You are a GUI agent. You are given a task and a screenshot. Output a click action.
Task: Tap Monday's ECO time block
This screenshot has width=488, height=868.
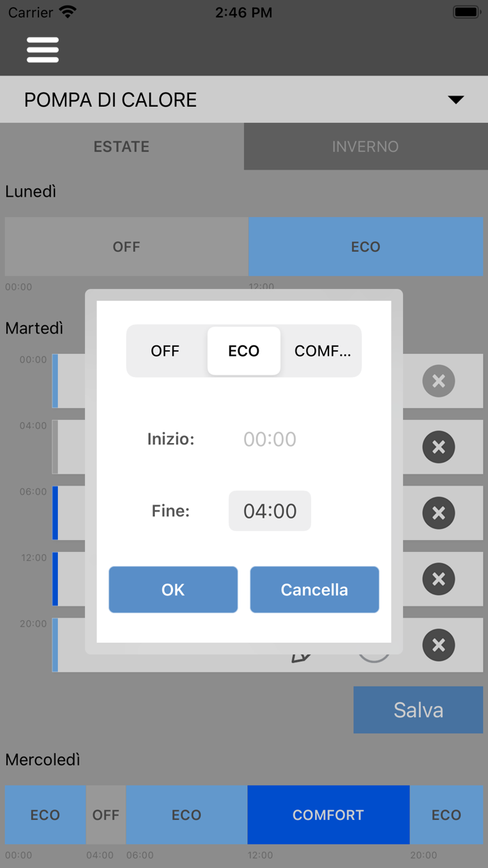tap(365, 246)
